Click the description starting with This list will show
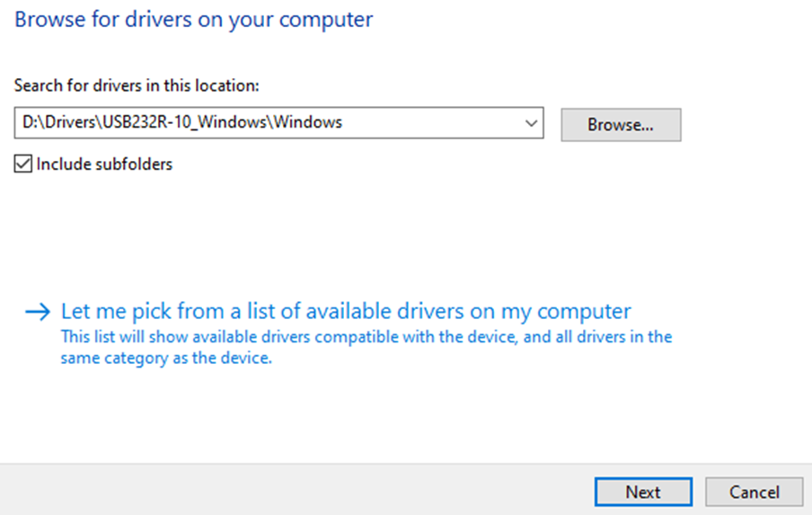The width and height of the screenshot is (812, 515). coord(366,337)
